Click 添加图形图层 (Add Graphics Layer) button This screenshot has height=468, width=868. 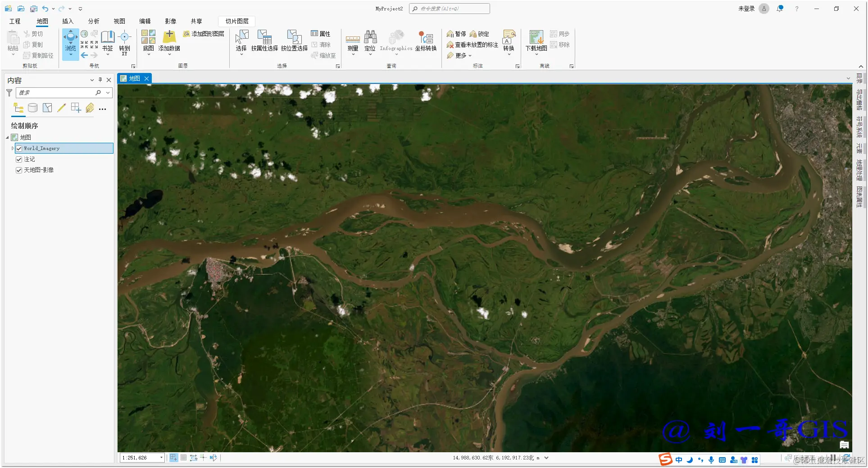coord(204,34)
